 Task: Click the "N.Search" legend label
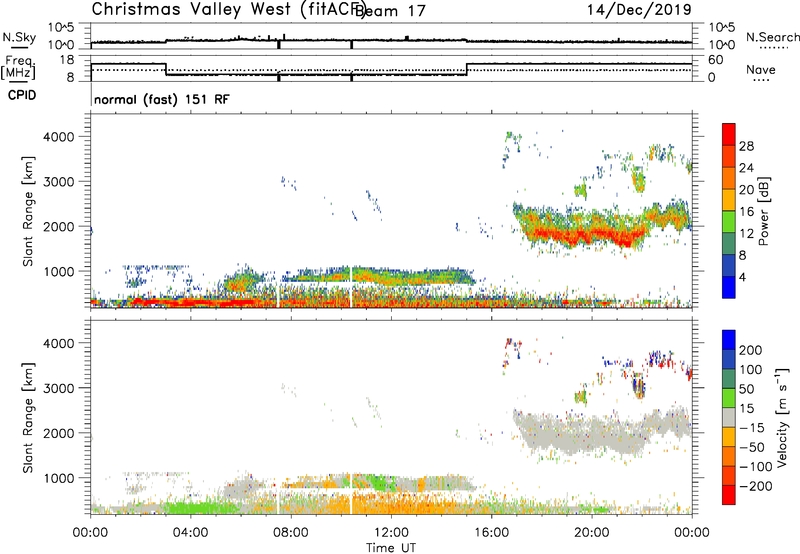click(772, 37)
